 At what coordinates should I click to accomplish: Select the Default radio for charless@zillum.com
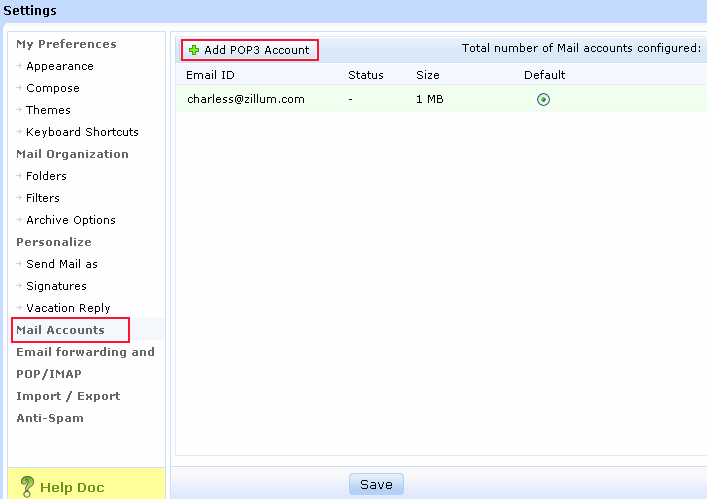tap(543, 99)
